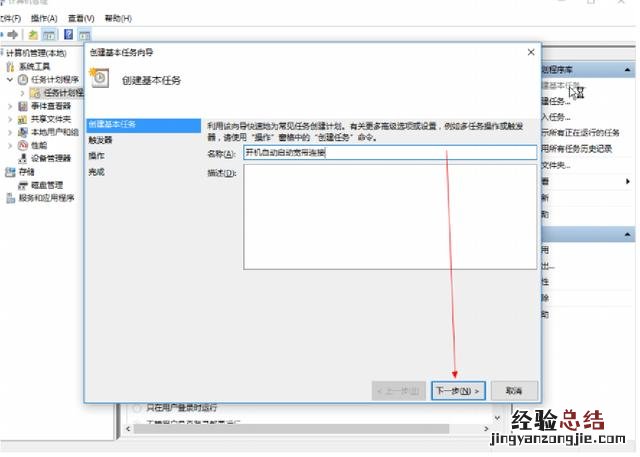Expand the 事件查看器 tree node
This screenshot has height=457, width=640.
click(10, 106)
